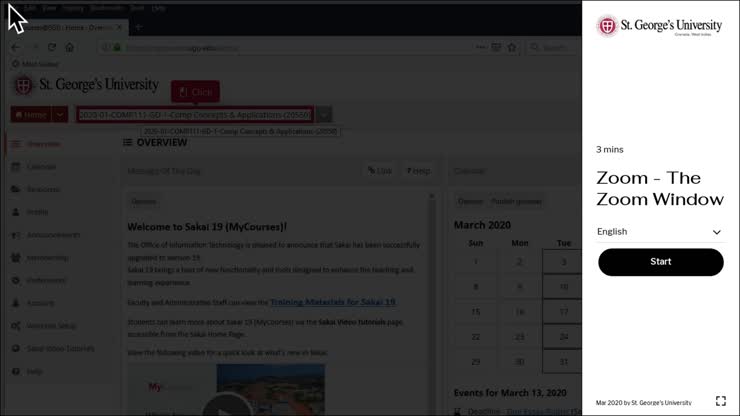
Task: Open Overview in the left sidebar
Action: [x=43, y=144]
